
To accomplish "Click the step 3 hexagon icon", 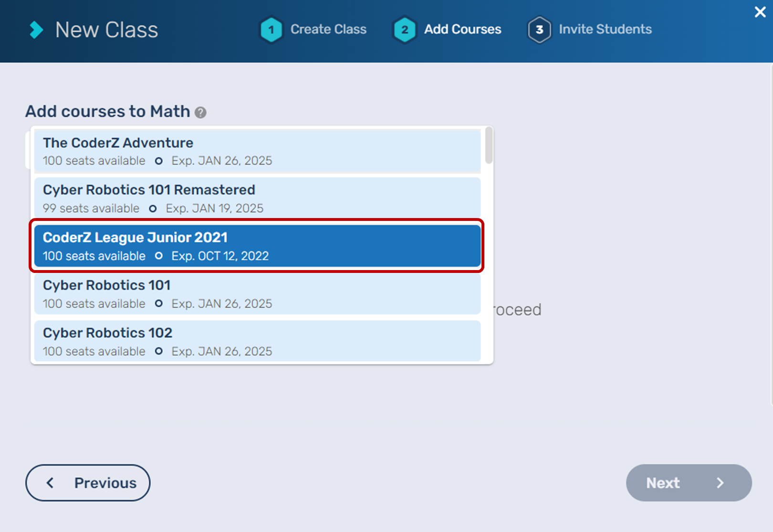I will pos(539,30).
